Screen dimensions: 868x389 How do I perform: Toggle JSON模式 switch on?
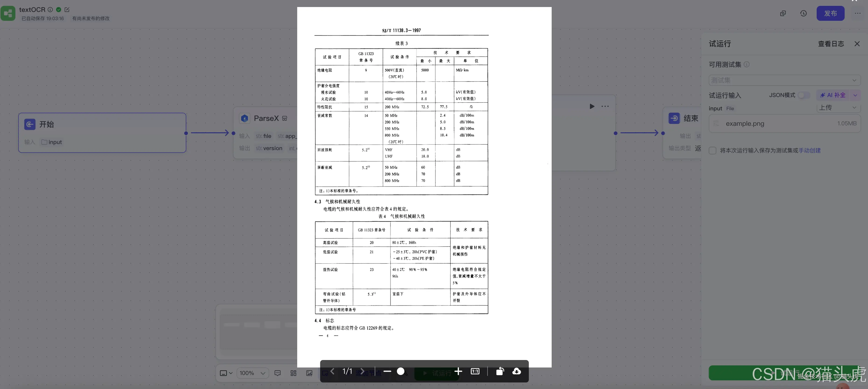(804, 95)
